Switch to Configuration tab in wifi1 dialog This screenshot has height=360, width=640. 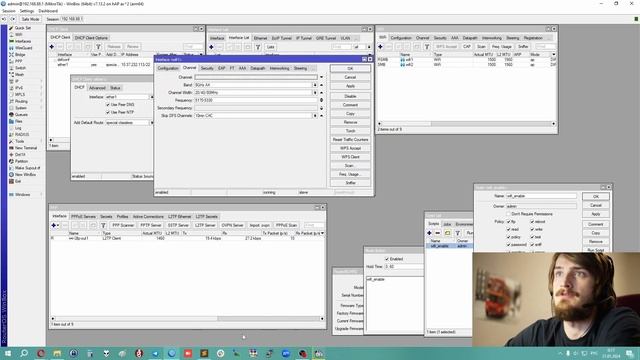point(168,68)
